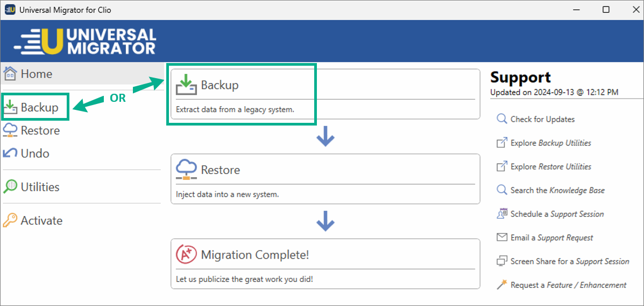Maximize the Universal Migrator window

[606, 10]
